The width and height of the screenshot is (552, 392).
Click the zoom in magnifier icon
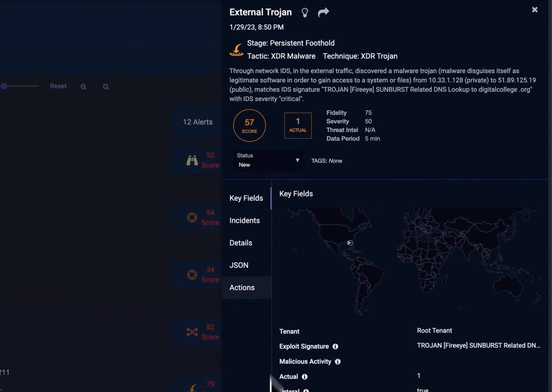pos(84,87)
